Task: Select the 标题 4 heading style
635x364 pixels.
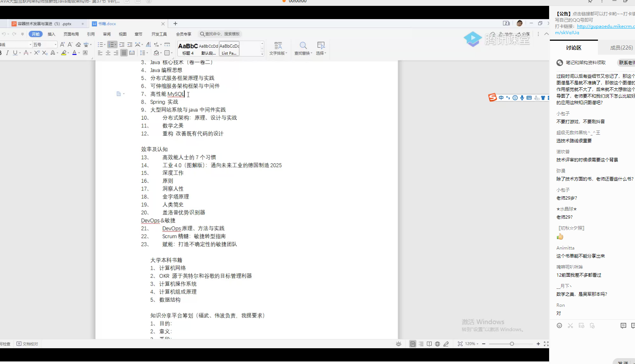Action: 188,48
